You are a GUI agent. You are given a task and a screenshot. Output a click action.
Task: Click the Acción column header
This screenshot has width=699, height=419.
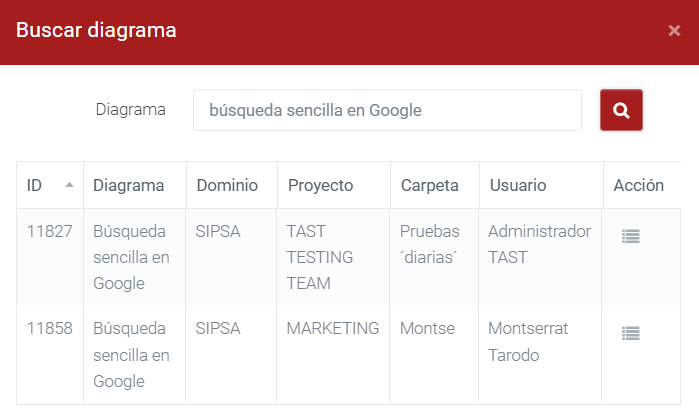[x=638, y=185]
